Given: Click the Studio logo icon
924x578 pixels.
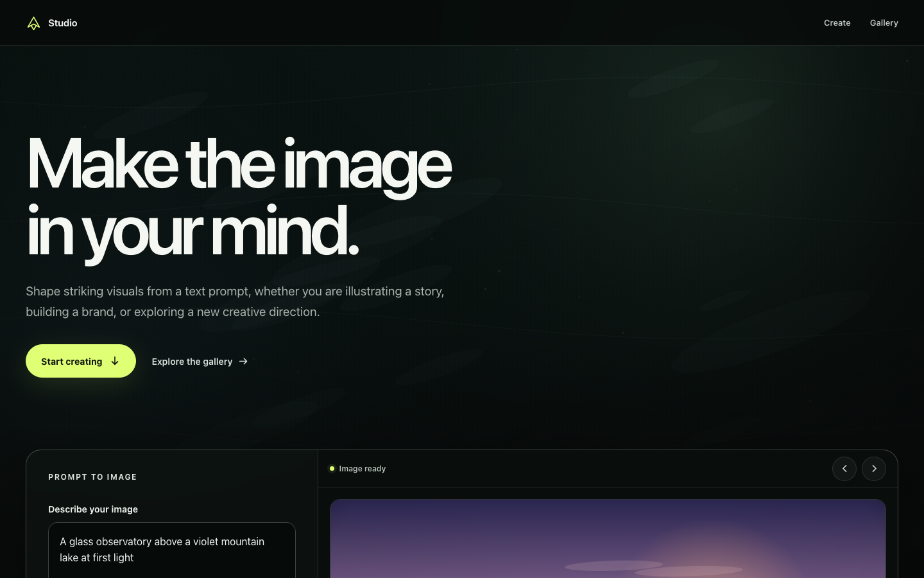Looking at the screenshot, I should tap(33, 23).
